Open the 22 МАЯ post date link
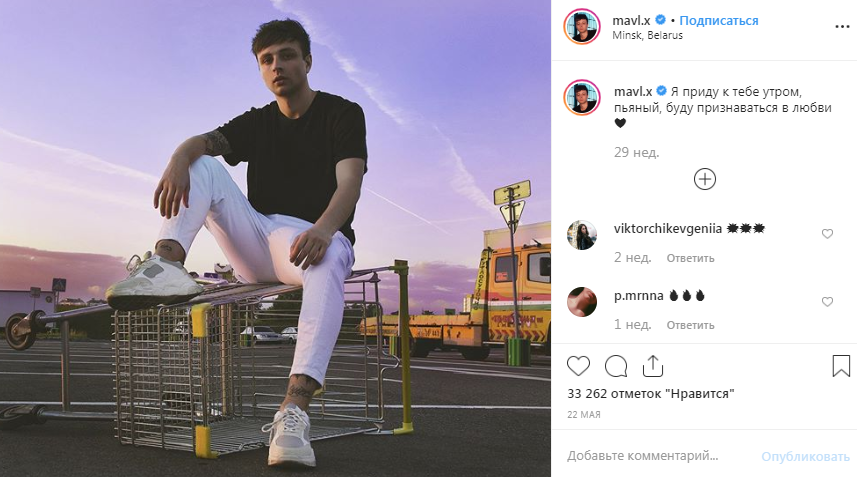This screenshot has width=857, height=477. (x=582, y=414)
